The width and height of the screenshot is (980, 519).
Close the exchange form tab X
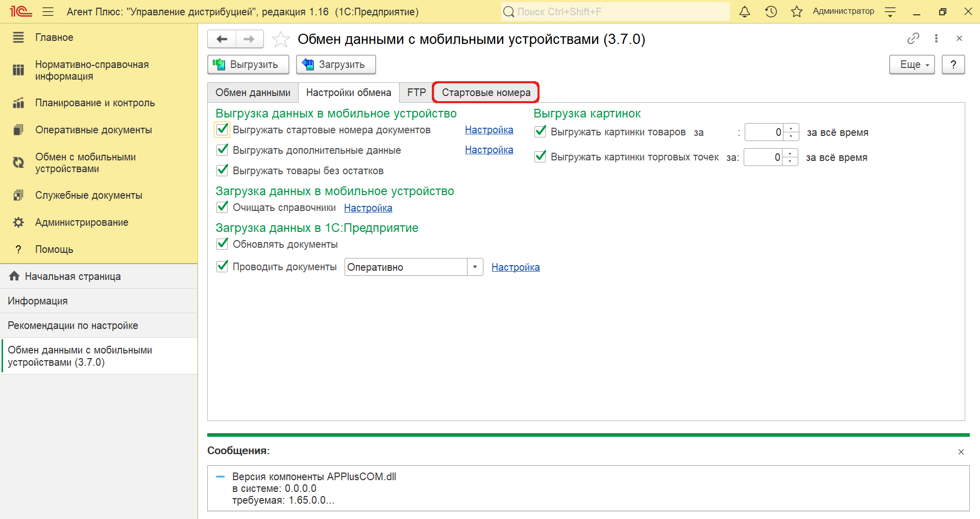(959, 38)
